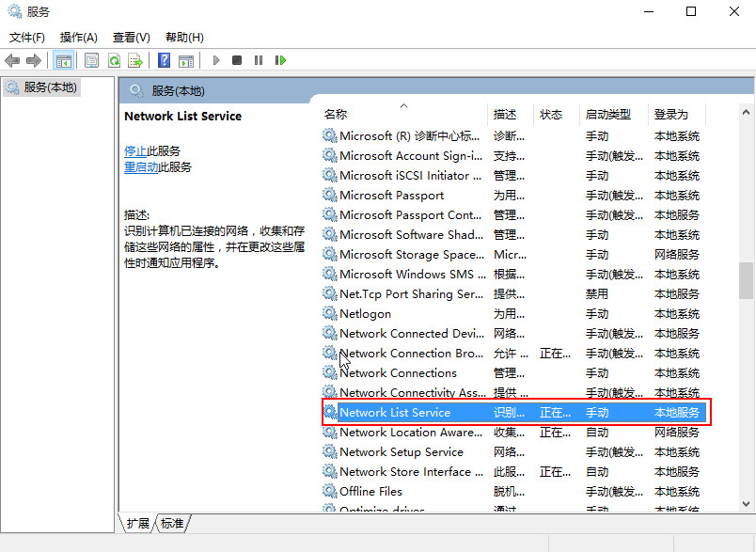The width and height of the screenshot is (756, 552).
Task: Select the Network List Service row
Action: 514,412
